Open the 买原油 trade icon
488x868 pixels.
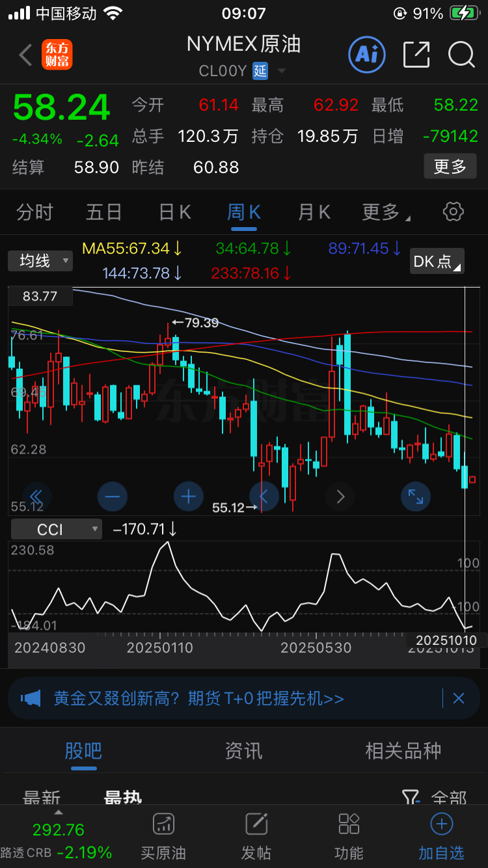tap(163, 823)
